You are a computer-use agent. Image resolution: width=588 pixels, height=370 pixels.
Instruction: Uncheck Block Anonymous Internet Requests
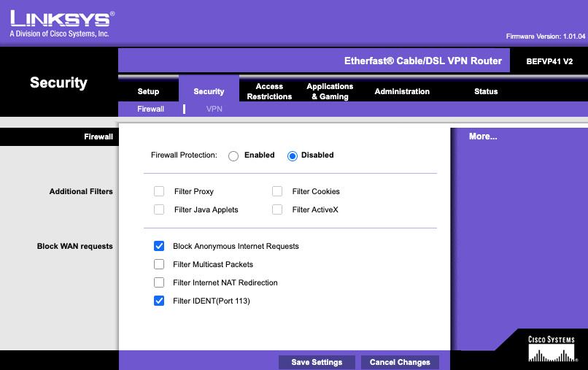[159, 246]
